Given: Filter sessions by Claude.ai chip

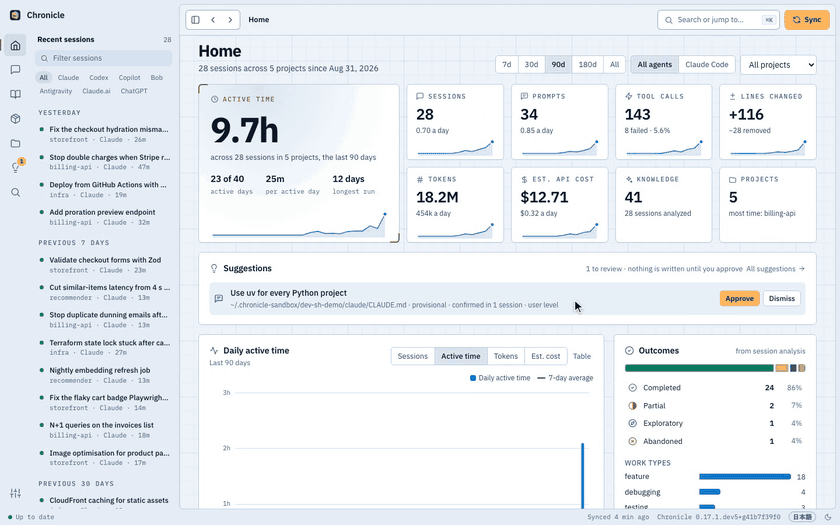Looking at the screenshot, I should coord(96,91).
